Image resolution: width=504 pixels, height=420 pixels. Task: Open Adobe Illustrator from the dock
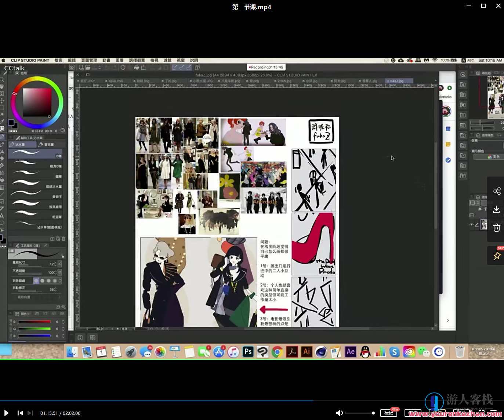coord(307,352)
